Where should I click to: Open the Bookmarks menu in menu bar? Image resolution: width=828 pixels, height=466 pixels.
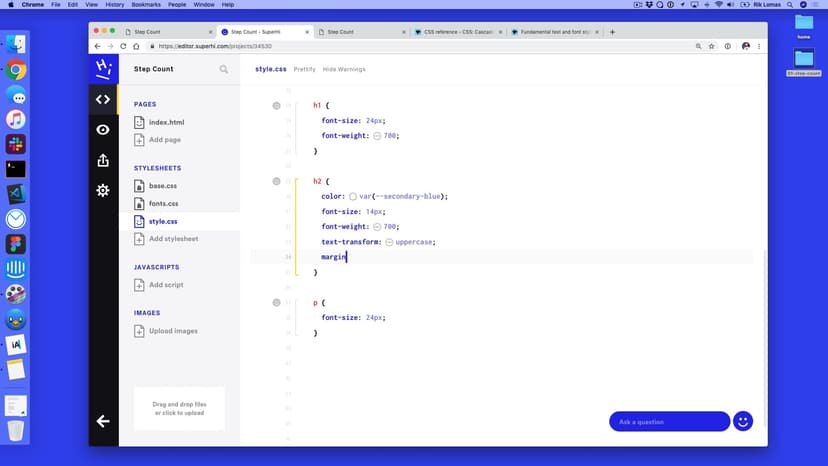(147, 5)
